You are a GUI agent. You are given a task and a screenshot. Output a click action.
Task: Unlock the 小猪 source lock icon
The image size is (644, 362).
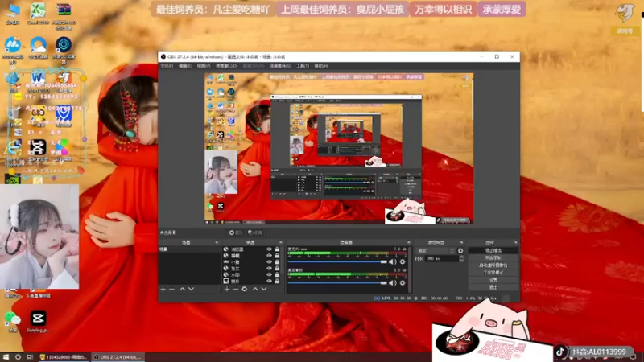[277, 262]
